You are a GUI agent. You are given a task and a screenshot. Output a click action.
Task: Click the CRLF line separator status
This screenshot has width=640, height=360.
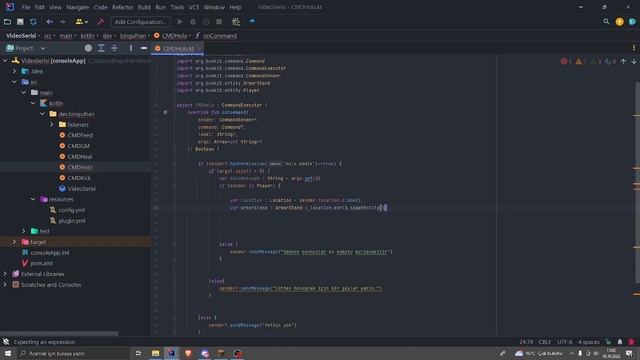point(545,342)
